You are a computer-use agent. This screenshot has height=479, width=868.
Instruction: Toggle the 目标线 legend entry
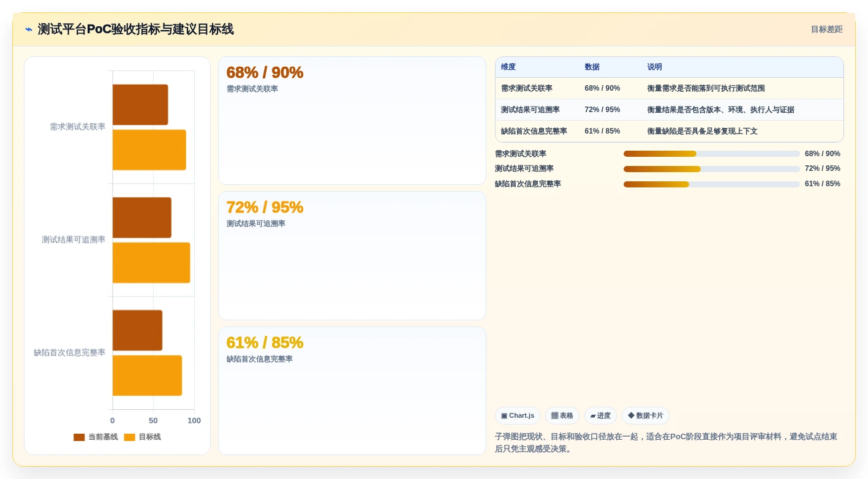click(142, 437)
